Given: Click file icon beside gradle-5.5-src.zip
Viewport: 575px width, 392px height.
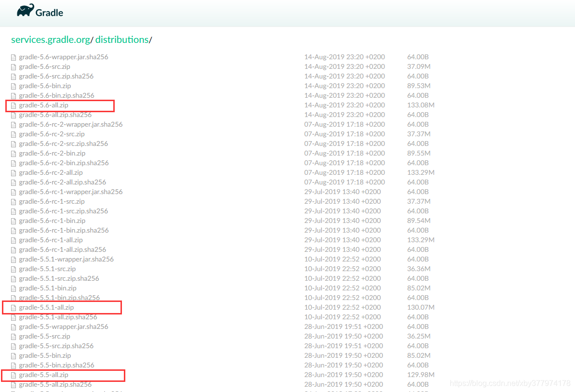Looking at the screenshot, I should click(13, 337).
